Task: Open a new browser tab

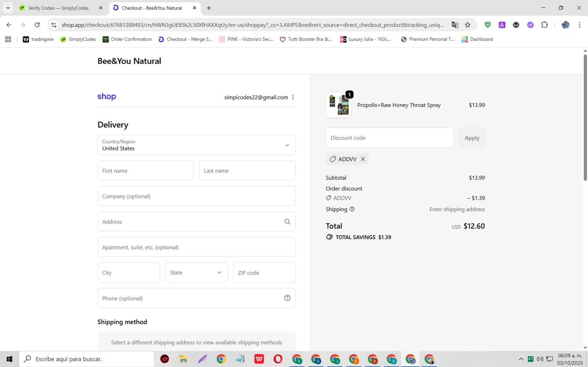Action: 209,8
